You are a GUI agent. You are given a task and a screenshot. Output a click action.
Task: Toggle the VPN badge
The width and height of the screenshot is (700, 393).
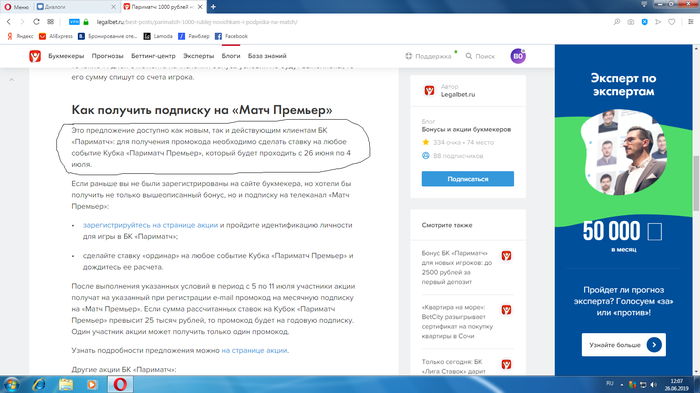pos(74,21)
